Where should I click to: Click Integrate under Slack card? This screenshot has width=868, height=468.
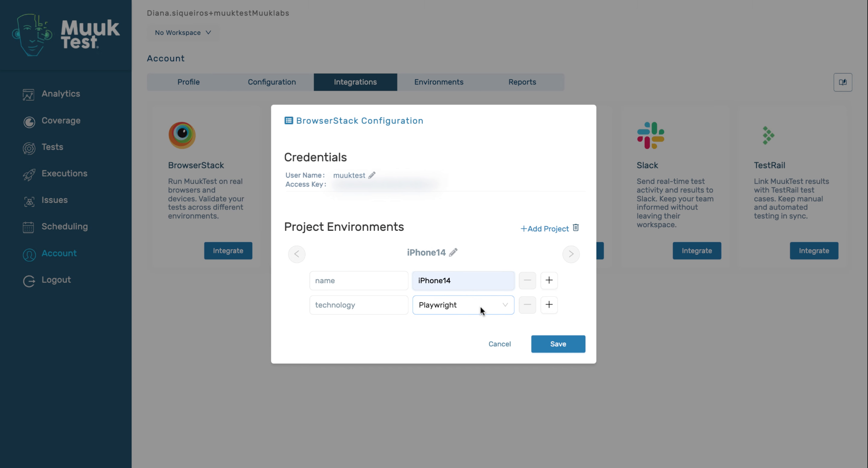697,251
